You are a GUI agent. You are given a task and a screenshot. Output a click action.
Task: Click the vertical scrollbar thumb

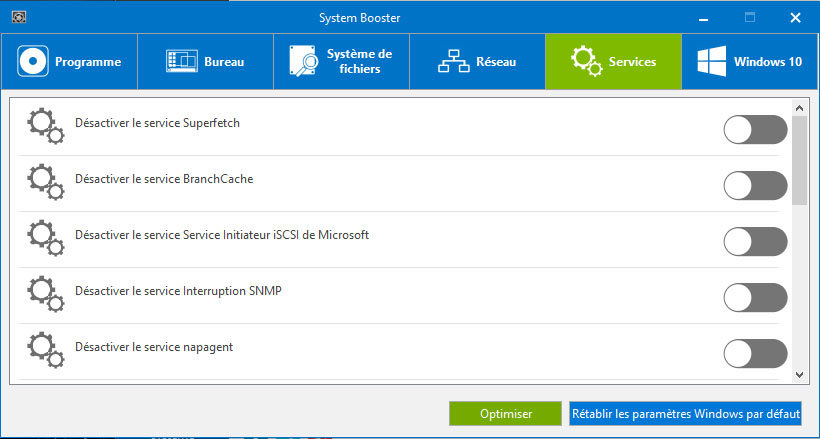[x=799, y=160]
